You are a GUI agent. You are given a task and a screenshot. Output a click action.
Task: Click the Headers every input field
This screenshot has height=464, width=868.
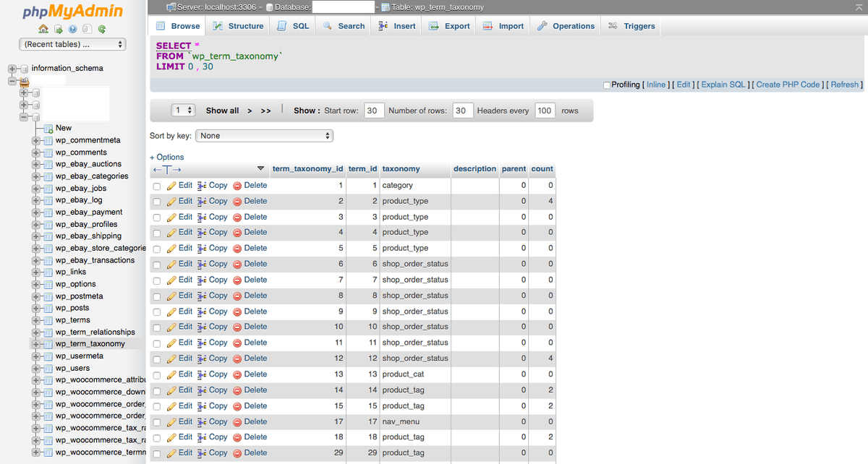coord(545,111)
